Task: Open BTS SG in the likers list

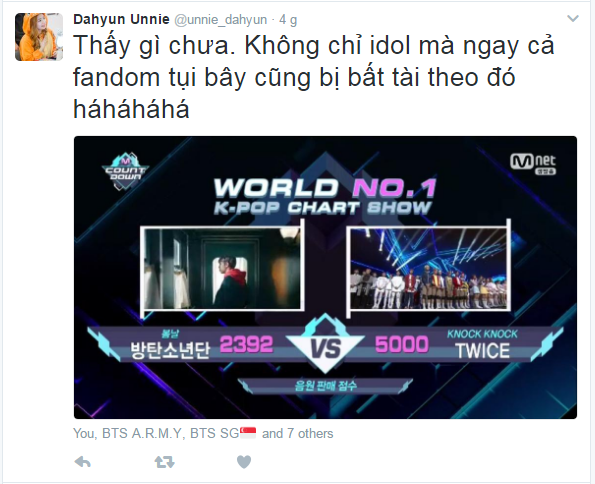Action: pos(214,434)
